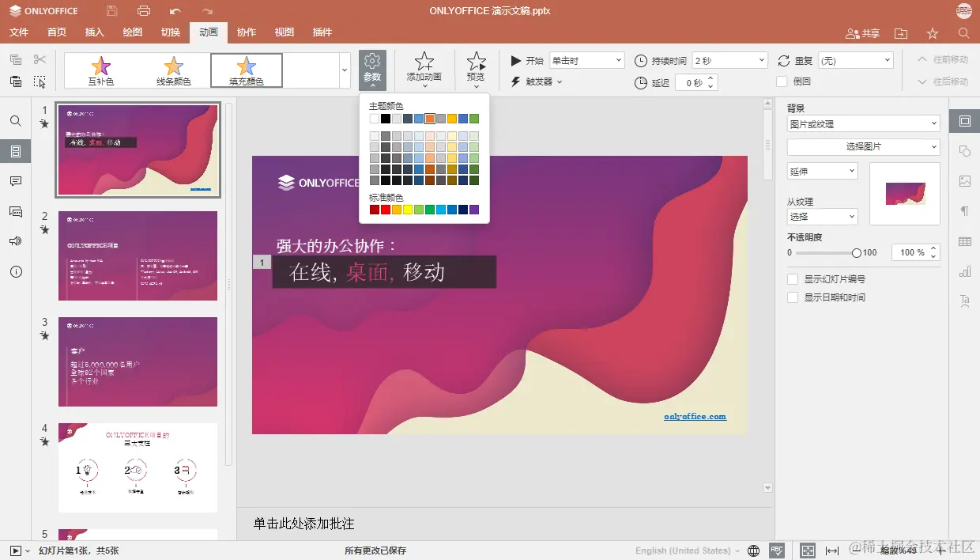Enable 显示幻灯片编号 checkbox
This screenshot has height=560, width=980.
(x=793, y=279)
